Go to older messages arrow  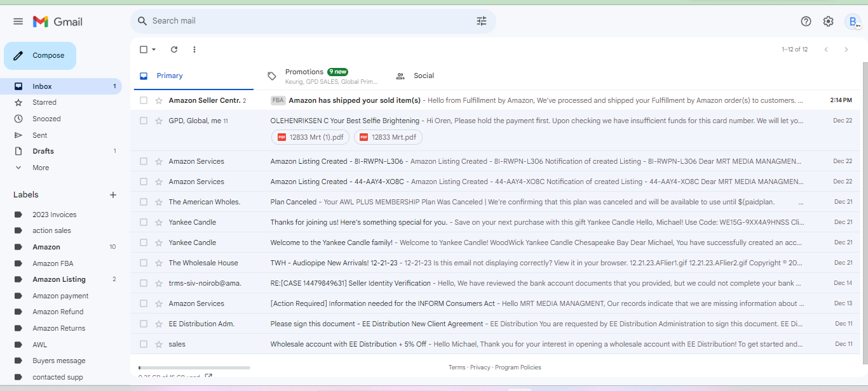[846, 50]
